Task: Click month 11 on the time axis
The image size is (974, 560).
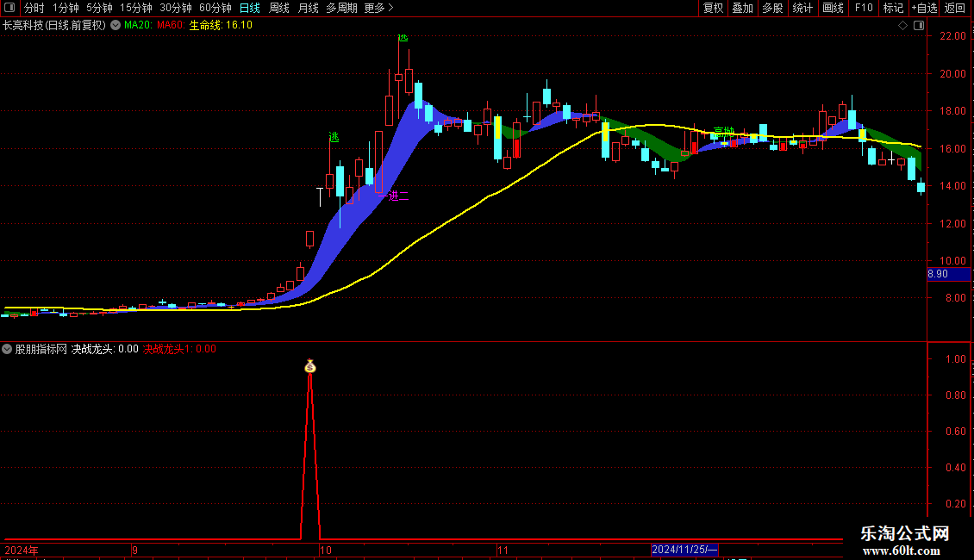Action: [x=503, y=550]
